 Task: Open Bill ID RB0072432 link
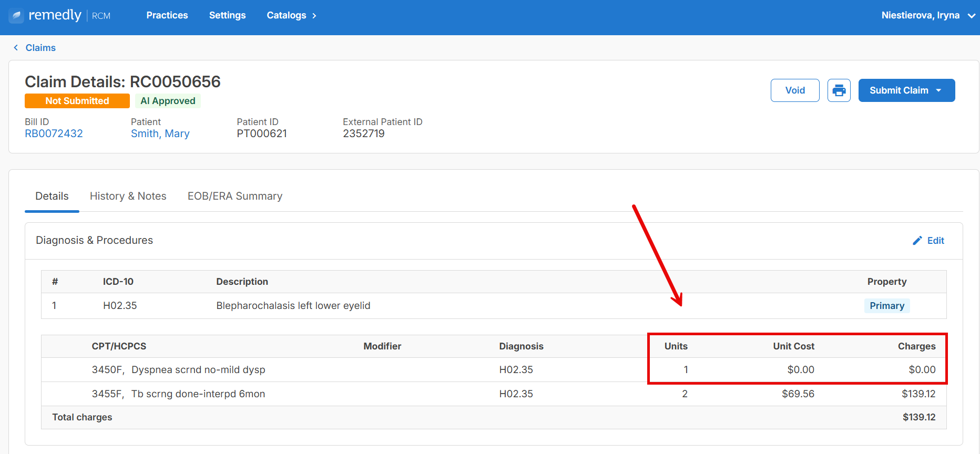coord(54,133)
